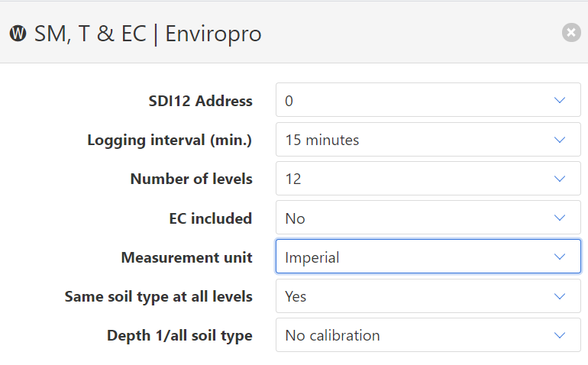This screenshot has width=588, height=365.
Task: Click the Depth 1/all soil type label
Action: [179, 335]
